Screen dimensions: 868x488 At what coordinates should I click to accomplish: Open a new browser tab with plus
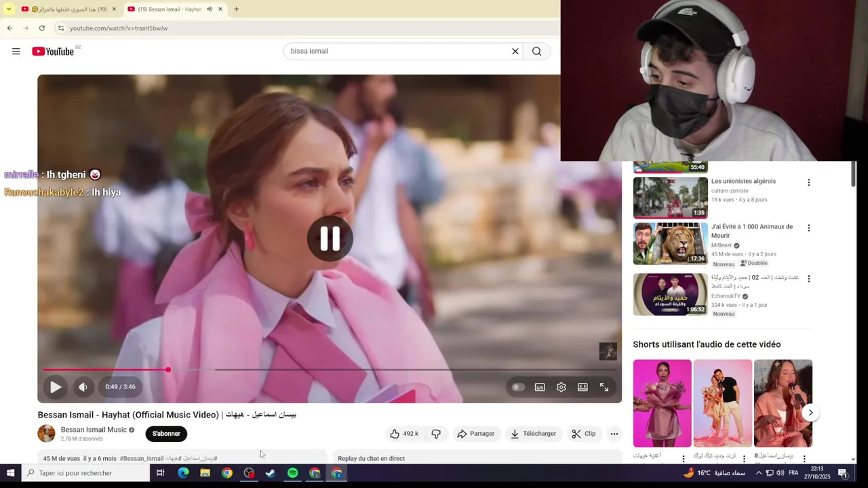[x=236, y=9]
